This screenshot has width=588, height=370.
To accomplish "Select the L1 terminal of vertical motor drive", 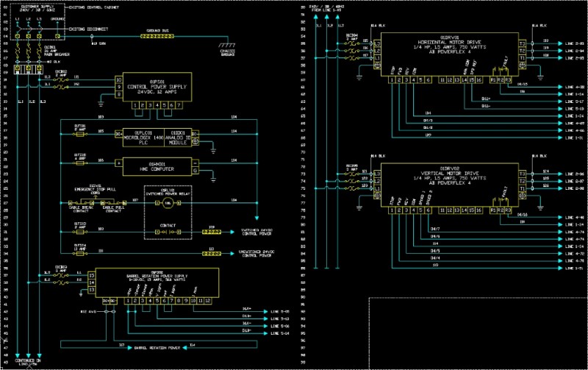I will (x=377, y=188).
